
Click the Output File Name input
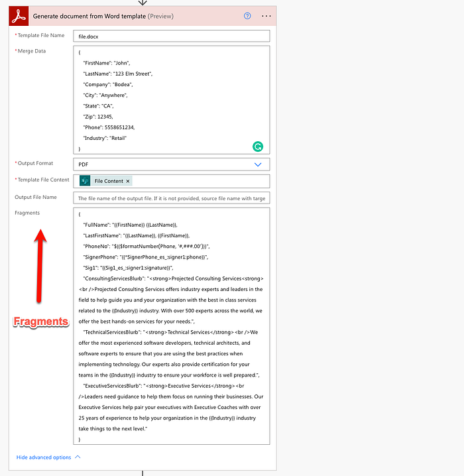172,198
